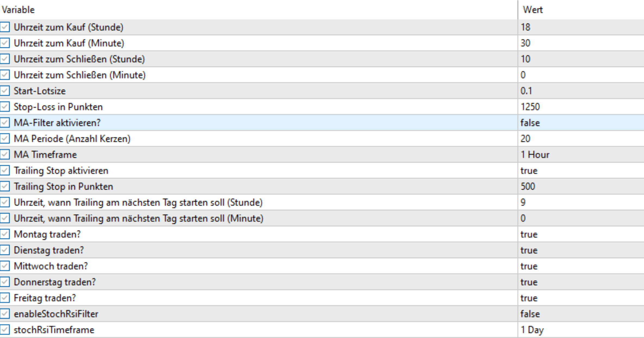The image size is (644, 338).
Task: Select the 'Donnerstag traden?' row label
Action: click(x=55, y=282)
